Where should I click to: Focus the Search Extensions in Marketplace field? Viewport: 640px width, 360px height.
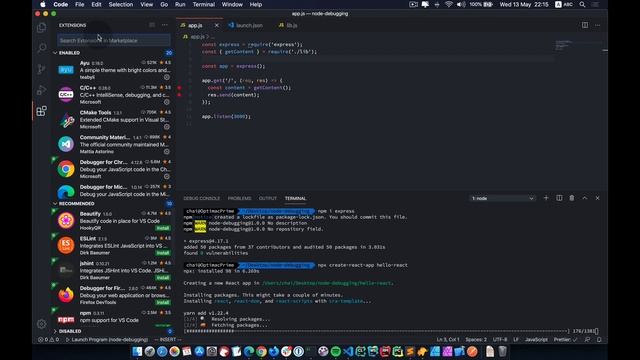coord(114,40)
